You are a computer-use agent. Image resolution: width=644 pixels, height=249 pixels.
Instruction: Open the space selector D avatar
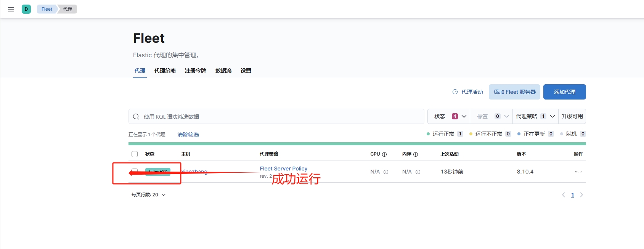(26, 9)
